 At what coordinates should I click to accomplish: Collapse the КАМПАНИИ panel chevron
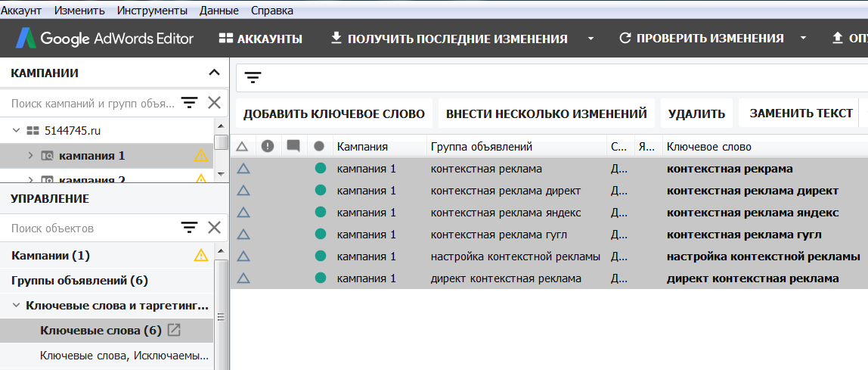[214, 73]
